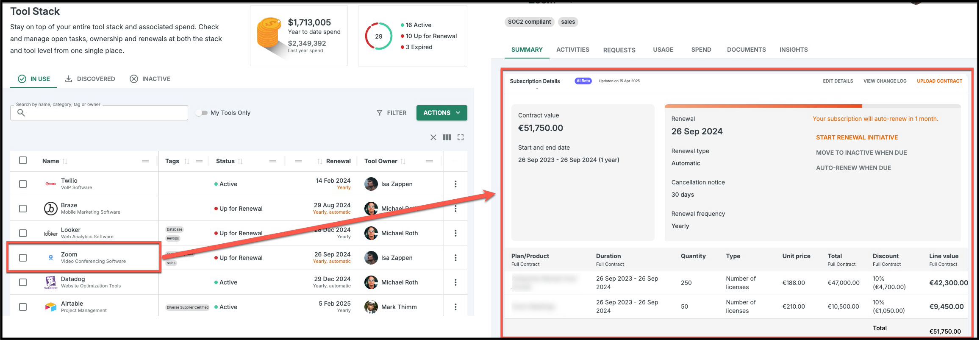Viewport: 980px width, 340px height.
Task: Open the REQUESTS tab
Action: click(x=619, y=50)
